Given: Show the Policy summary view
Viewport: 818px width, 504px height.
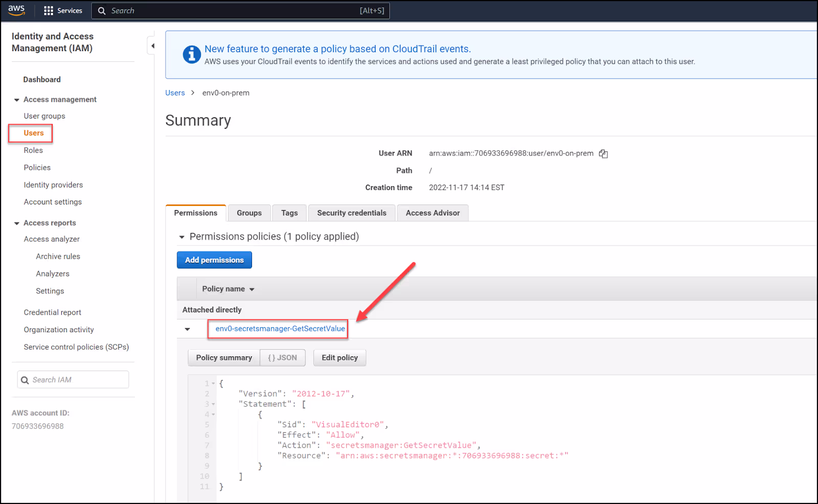Looking at the screenshot, I should pos(224,358).
